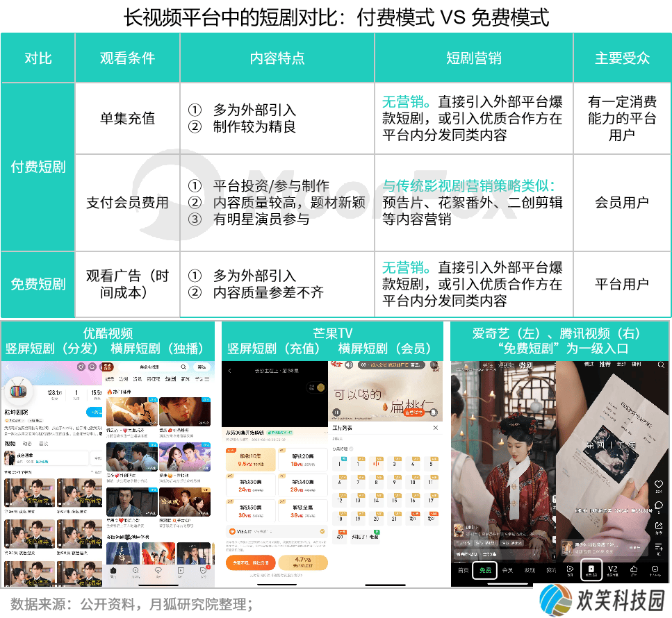Add the Tencent video to the watch list
Viewport: 672px width, 618px height.
point(659,547)
